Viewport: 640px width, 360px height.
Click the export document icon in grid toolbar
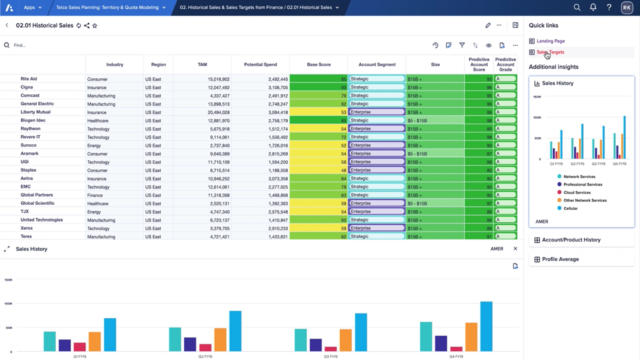(x=502, y=45)
